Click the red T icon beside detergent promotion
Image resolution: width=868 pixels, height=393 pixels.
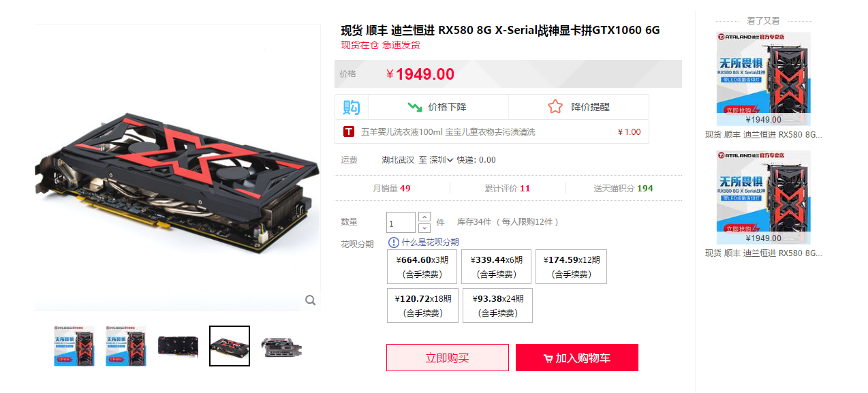pyautogui.click(x=349, y=131)
